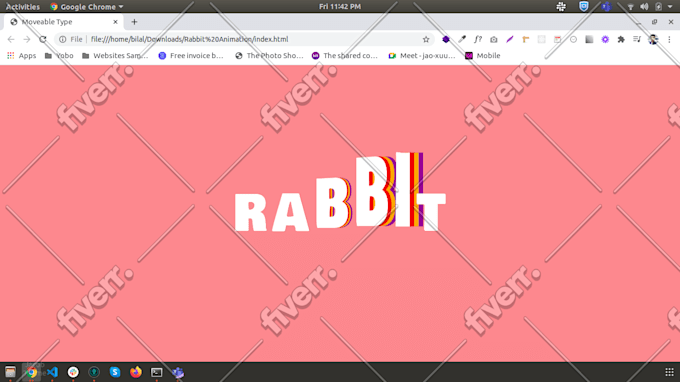Reload the current page
This screenshot has height=382, width=680.
pyautogui.click(x=42, y=39)
